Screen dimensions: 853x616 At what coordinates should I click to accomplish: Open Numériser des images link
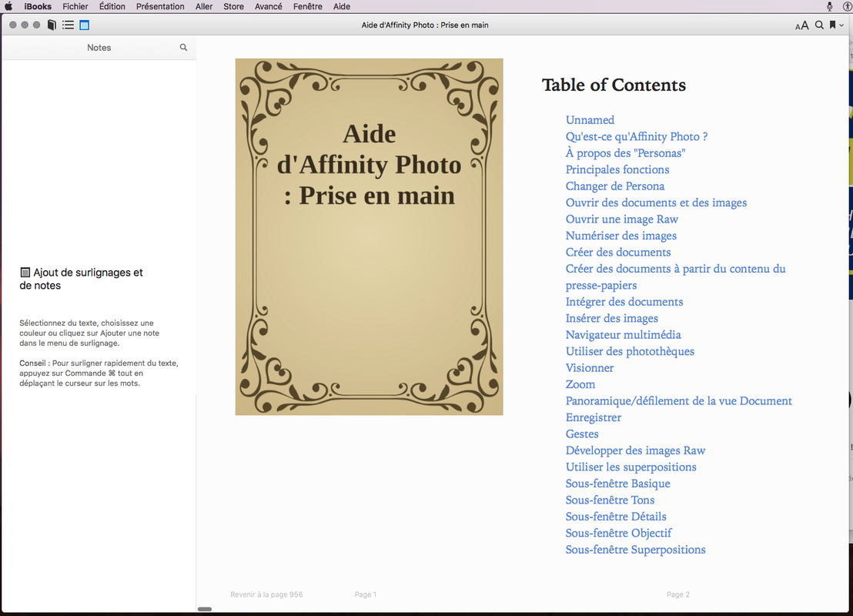[x=621, y=236]
